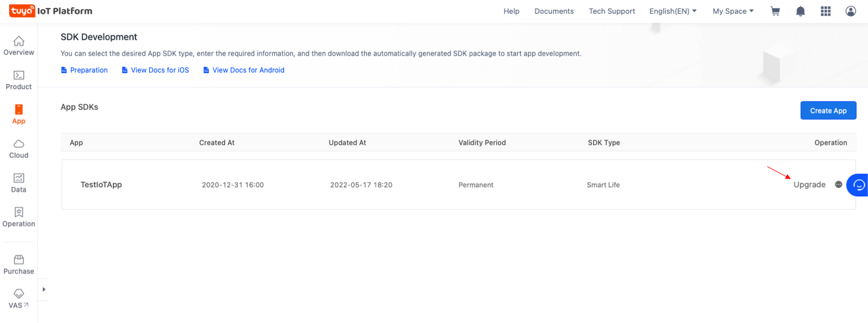Screen dimensions: 868x323
Task: Open Tech Support in top bar
Action: [x=612, y=11]
